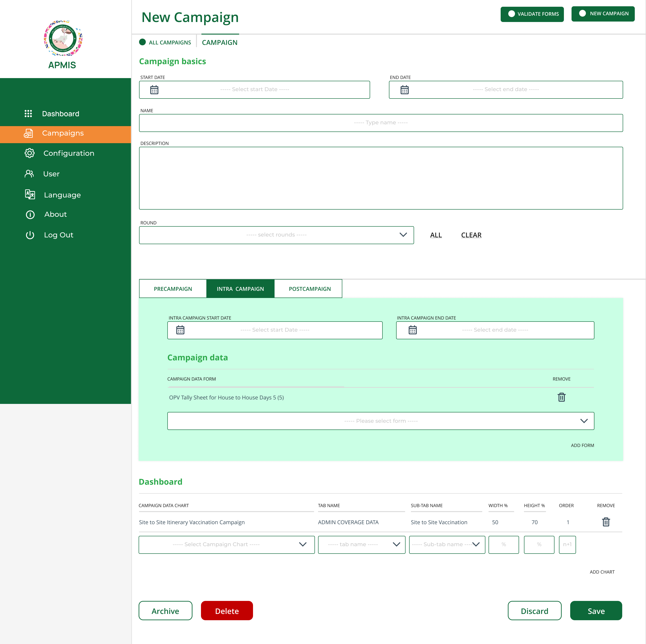Click the Log Out power icon
The image size is (646, 644).
pyautogui.click(x=30, y=235)
